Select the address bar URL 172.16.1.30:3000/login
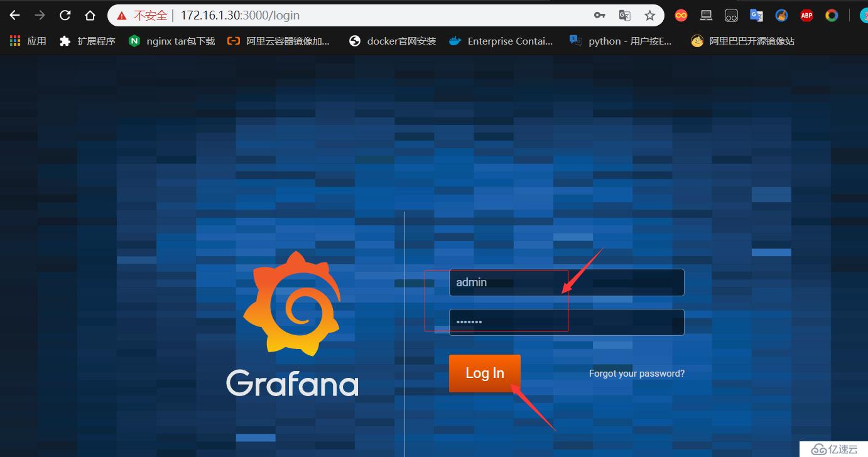The height and width of the screenshot is (457, 868). pyautogui.click(x=240, y=15)
